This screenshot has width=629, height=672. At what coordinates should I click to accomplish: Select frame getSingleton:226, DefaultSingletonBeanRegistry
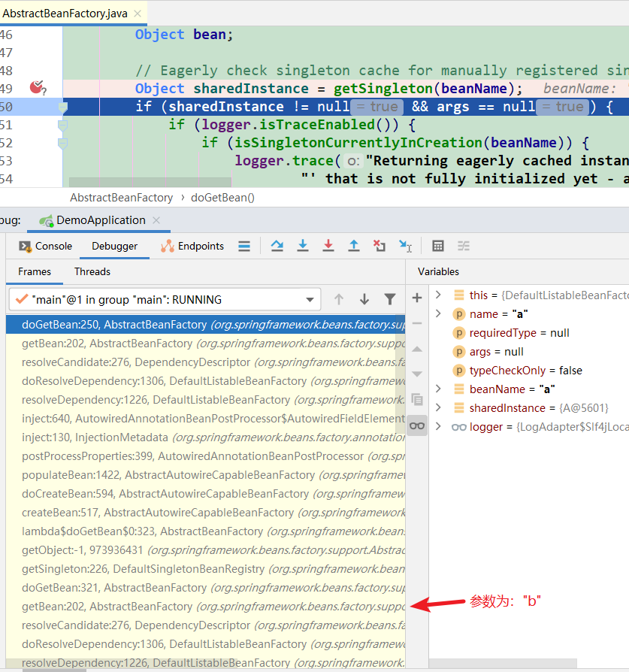206,569
